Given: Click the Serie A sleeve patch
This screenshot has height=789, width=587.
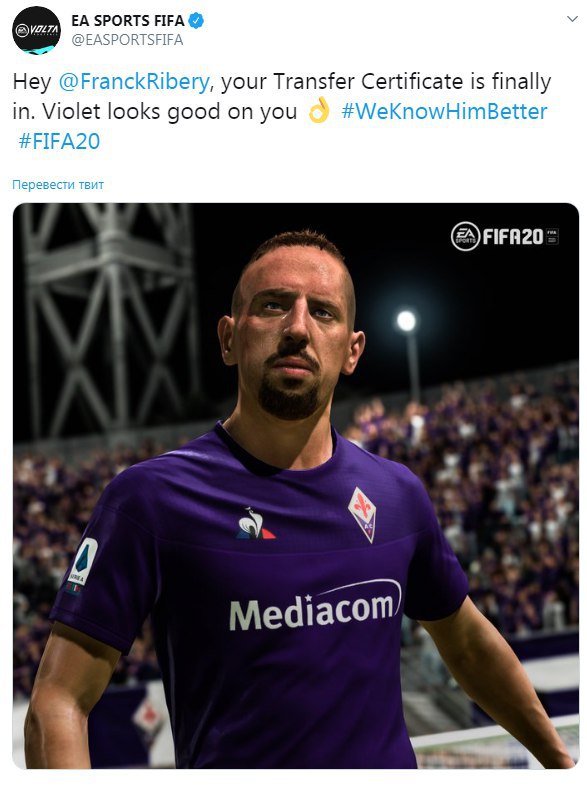Looking at the screenshot, I should (83, 564).
